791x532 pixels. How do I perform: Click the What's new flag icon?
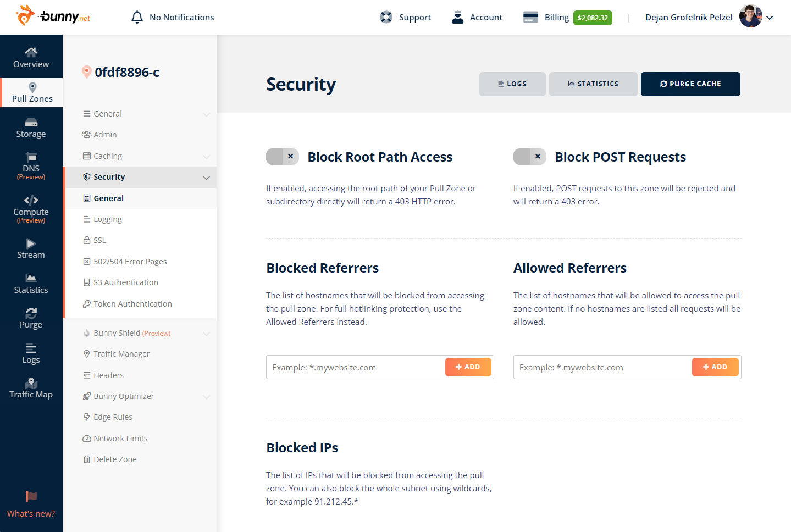(31, 497)
